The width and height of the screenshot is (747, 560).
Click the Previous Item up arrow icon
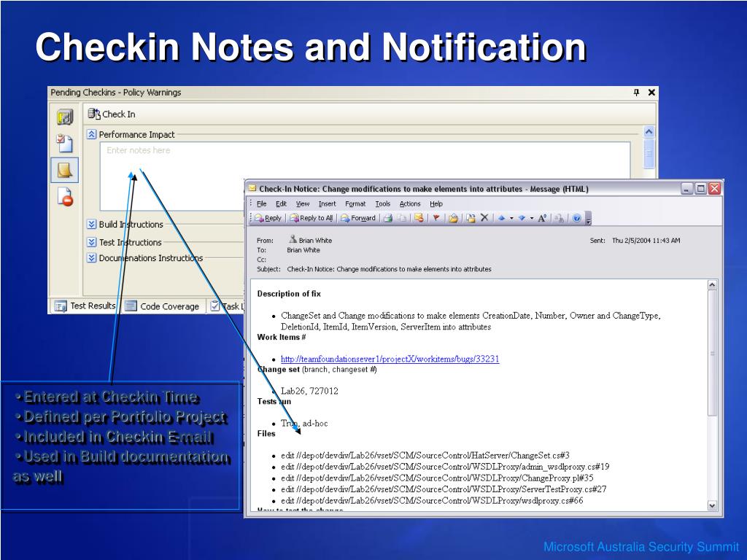[501, 218]
